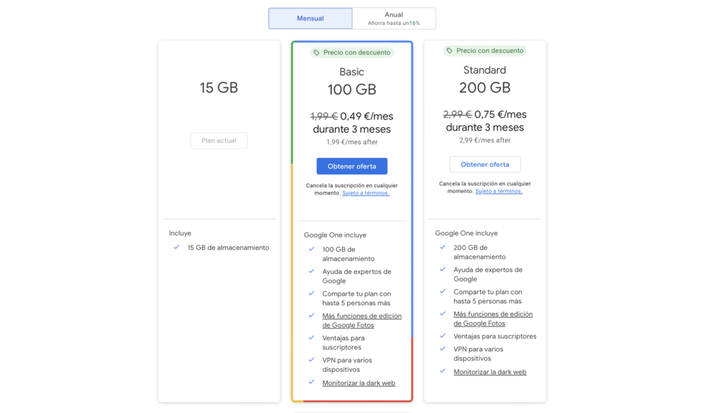Click checkmark beside Basic Monitorizar la dark web

click(x=311, y=382)
